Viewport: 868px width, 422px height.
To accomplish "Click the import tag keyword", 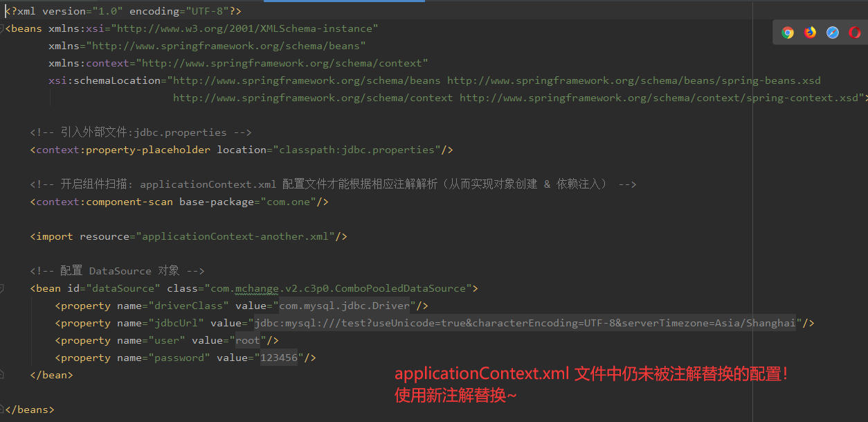I will tap(55, 236).
